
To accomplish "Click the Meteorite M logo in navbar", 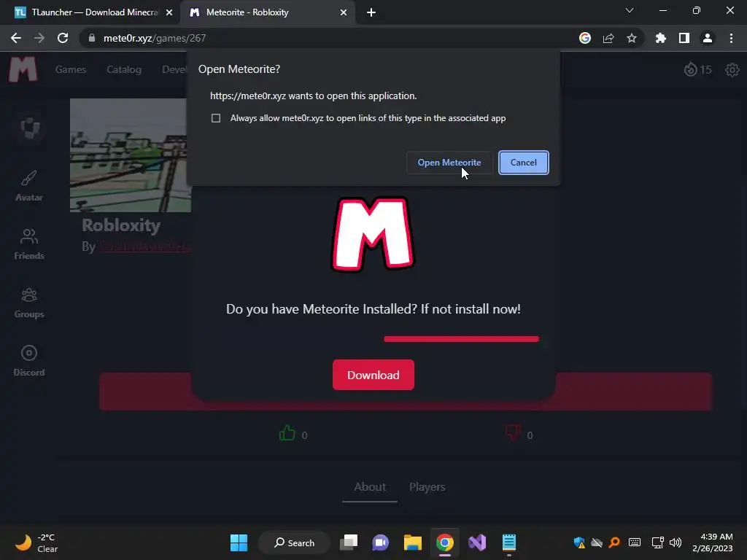I will [x=23, y=69].
